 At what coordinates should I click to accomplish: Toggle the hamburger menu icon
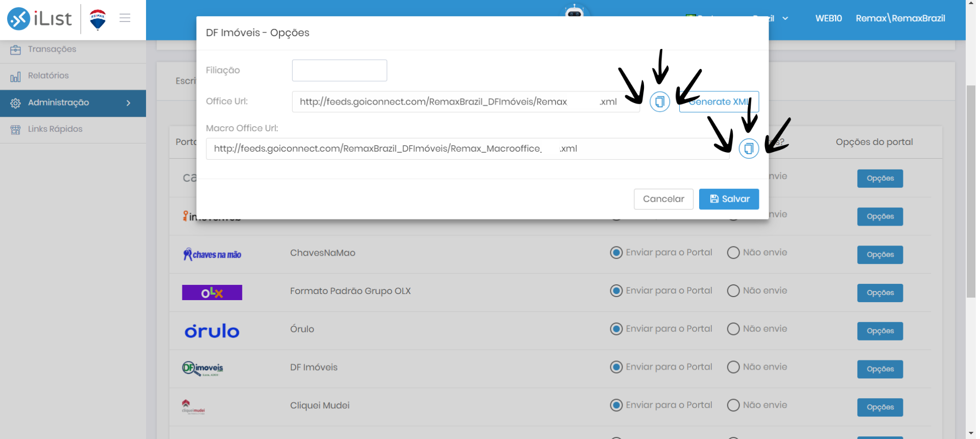coord(125,18)
